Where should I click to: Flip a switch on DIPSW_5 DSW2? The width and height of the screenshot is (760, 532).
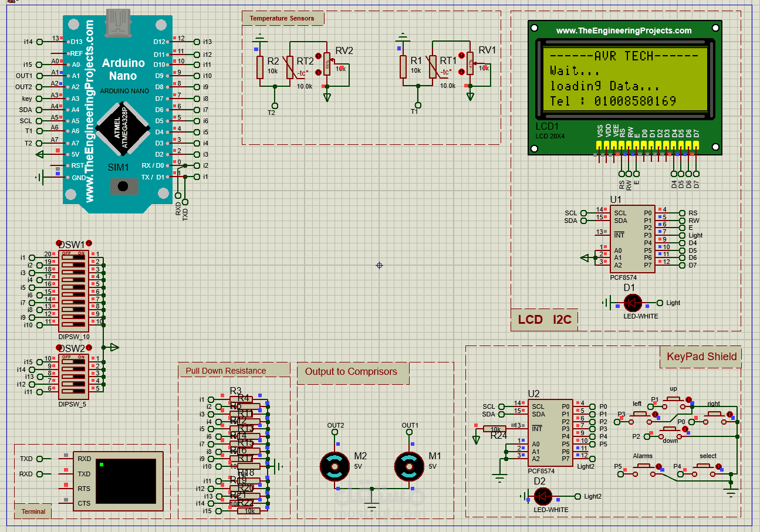pyautogui.click(x=73, y=361)
